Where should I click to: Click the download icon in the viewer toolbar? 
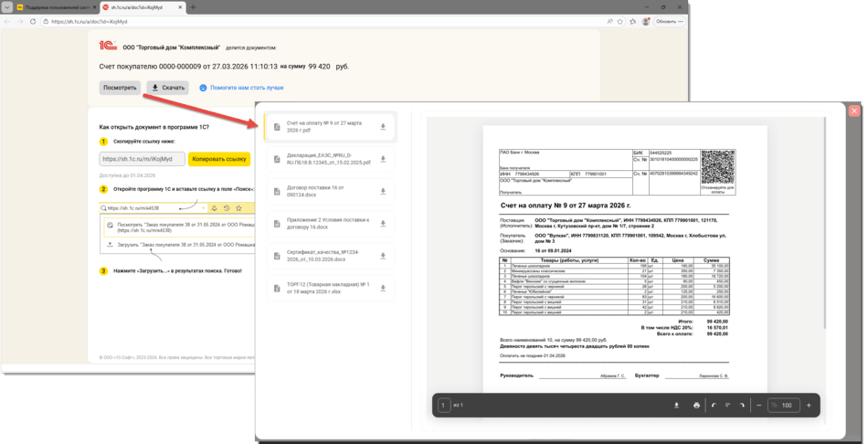(x=676, y=405)
